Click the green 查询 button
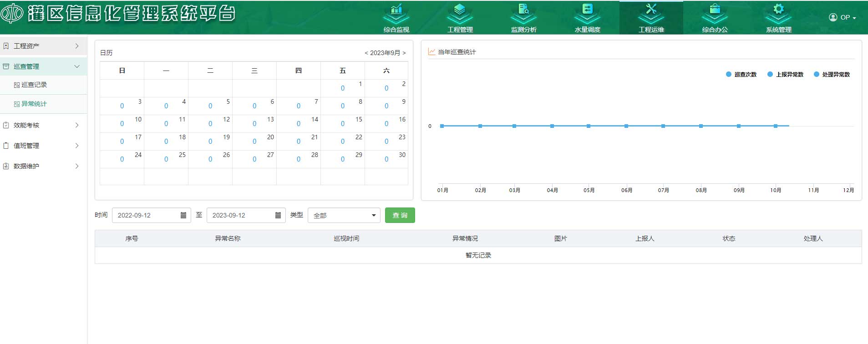The height and width of the screenshot is (344, 868). pos(400,215)
